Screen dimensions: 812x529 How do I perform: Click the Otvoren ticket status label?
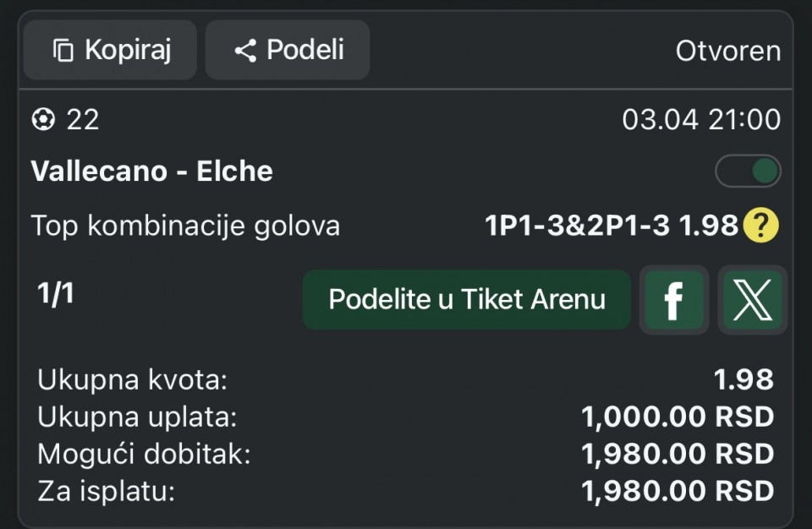tap(727, 52)
